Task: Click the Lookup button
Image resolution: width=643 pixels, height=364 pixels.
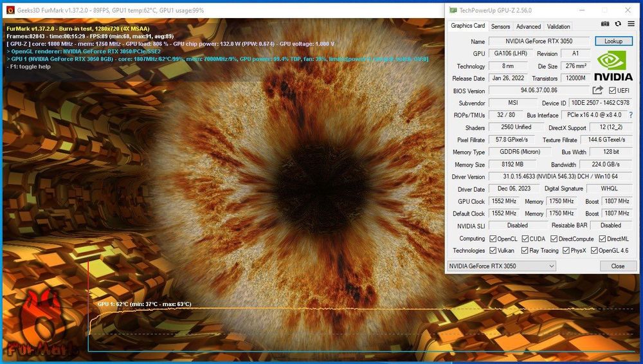Action: pos(613,41)
